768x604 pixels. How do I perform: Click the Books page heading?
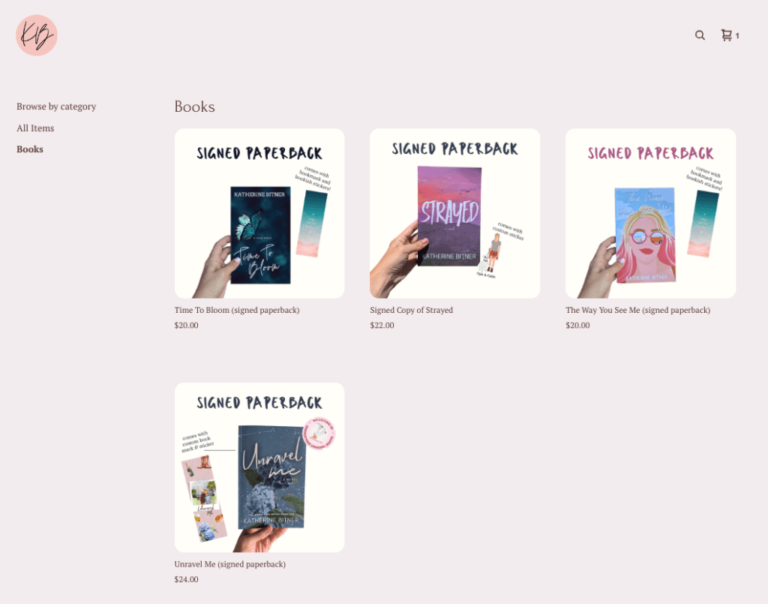pyautogui.click(x=194, y=107)
